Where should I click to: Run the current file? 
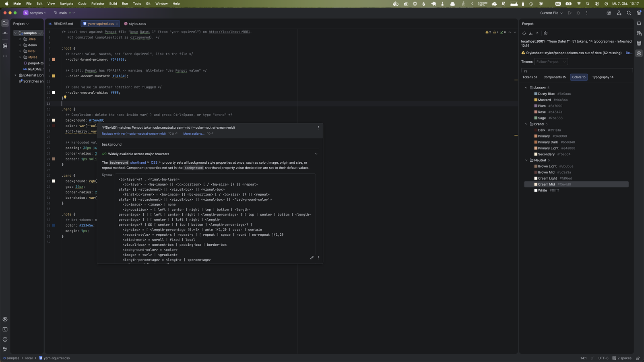tap(570, 13)
